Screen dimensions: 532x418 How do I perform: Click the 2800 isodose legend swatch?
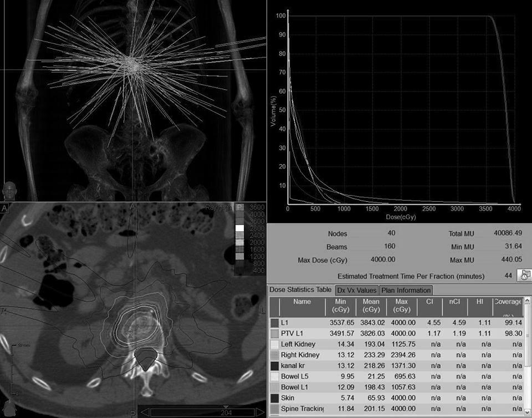pyautogui.click(x=239, y=228)
